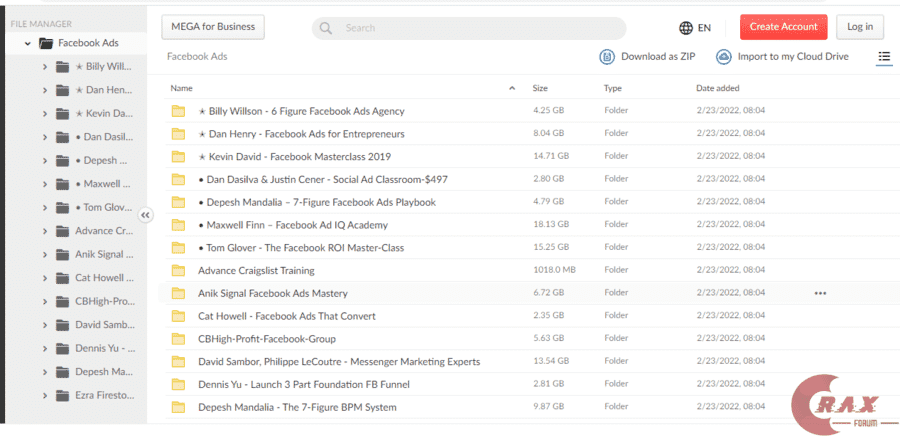This screenshot has height=437, width=900.
Task: Sort files by the Name column
Action: (181, 88)
